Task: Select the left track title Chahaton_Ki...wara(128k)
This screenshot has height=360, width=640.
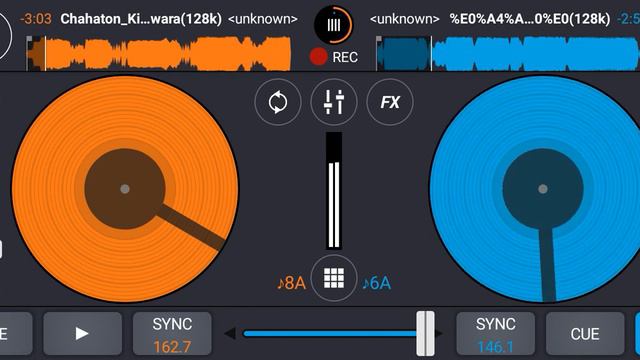Action: [x=141, y=19]
